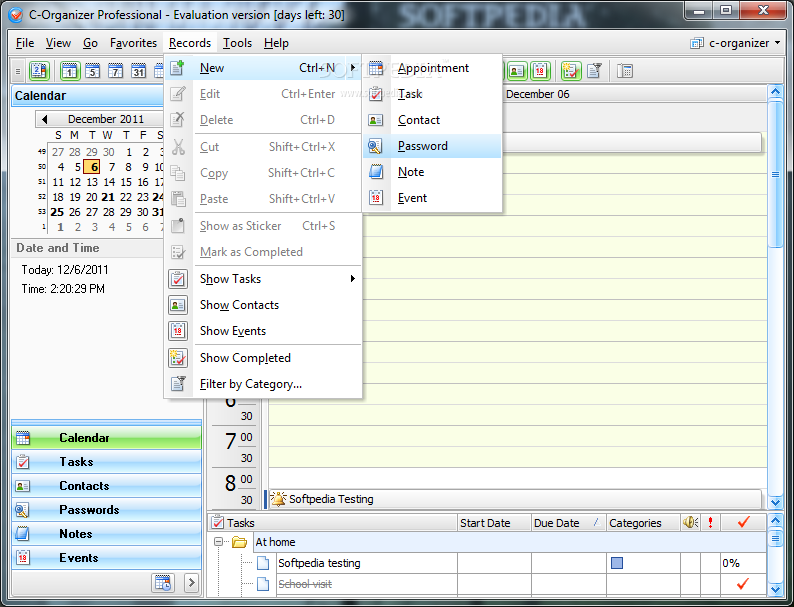The height and width of the screenshot is (607, 794).
Task: Click Filter by Category toolbar icon
Action: coord(594,71)
